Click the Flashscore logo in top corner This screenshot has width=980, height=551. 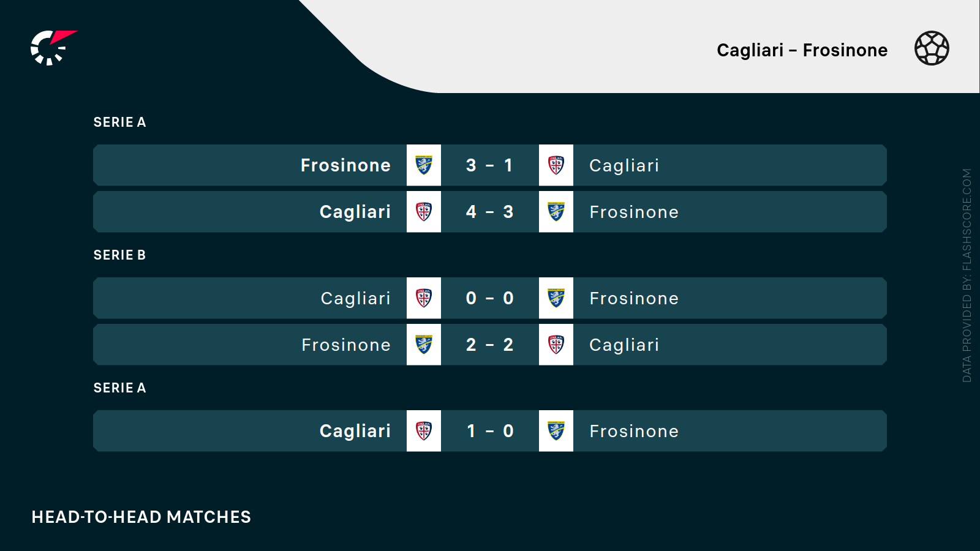click(x=53, y=48)
